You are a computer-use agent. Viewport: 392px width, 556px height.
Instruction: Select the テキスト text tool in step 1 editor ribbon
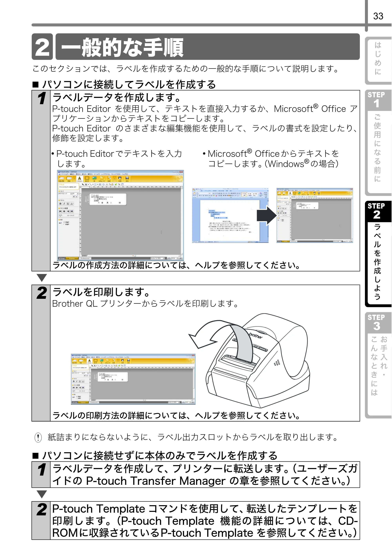pyautogui.click(x=80, y=179)
